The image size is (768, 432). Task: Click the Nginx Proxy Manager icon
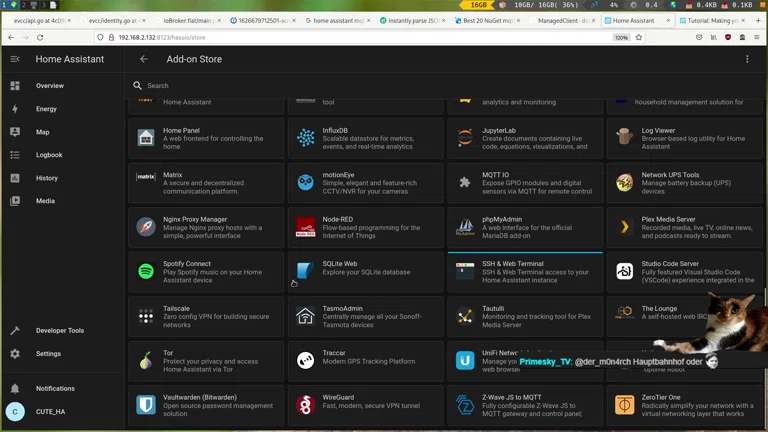pos(146,227)
